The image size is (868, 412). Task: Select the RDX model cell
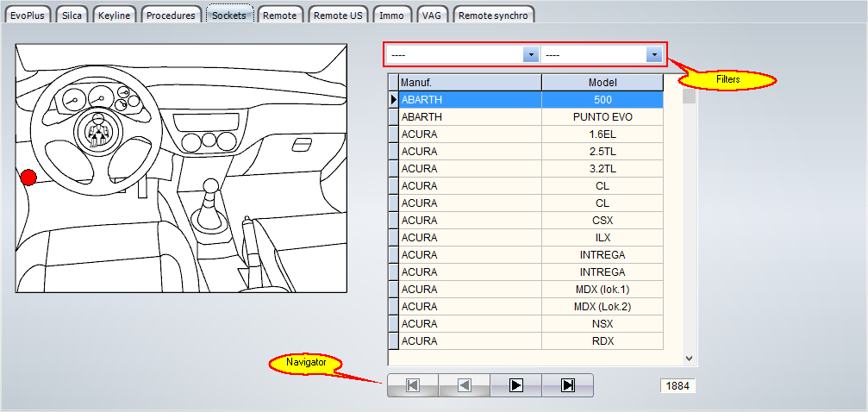tap(603, 340)
